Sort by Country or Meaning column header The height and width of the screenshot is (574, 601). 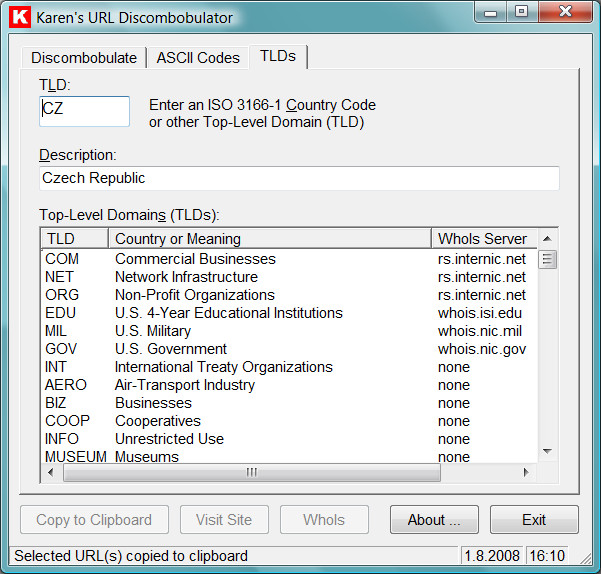270,239
